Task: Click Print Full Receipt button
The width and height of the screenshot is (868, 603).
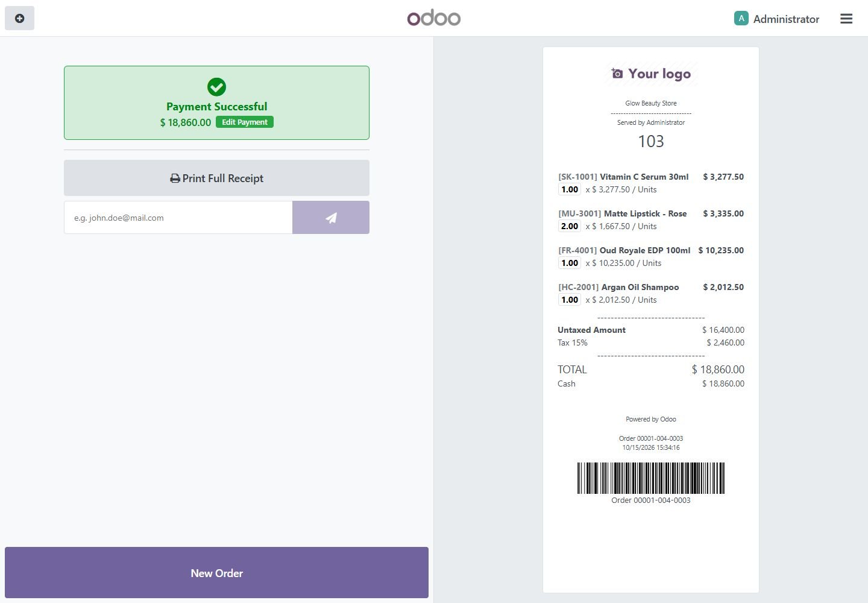Action: (216, 178)
